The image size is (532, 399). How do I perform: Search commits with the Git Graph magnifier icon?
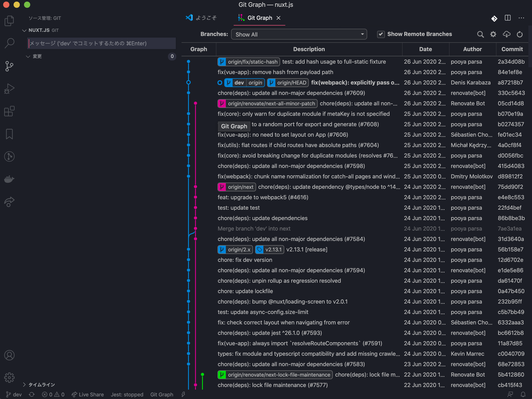pyautogui.click(x=480, y=34)
